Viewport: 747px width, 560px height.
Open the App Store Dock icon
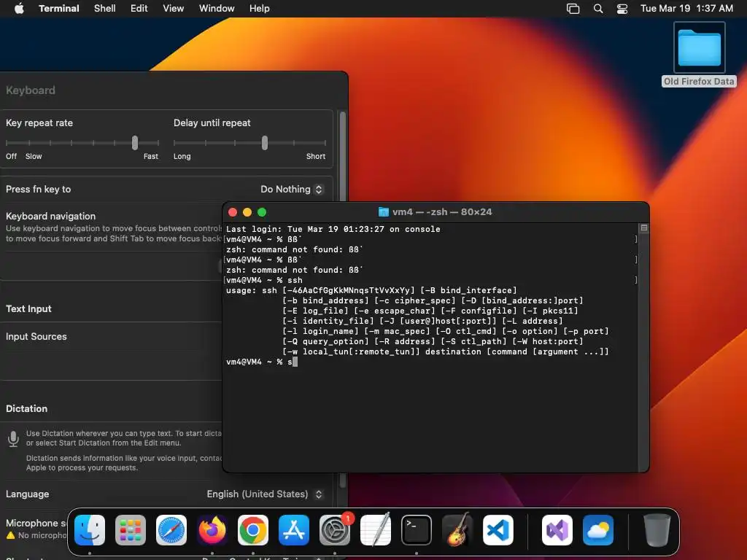click(x=294, y=530)
